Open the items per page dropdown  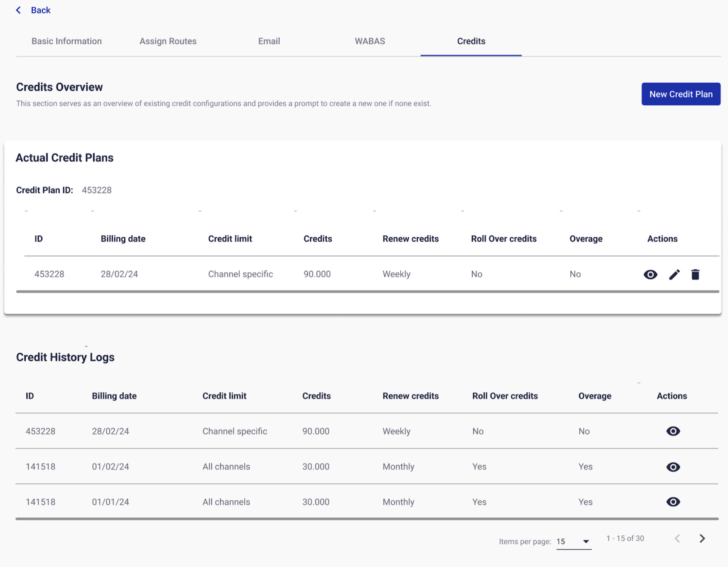[x=573, y=541]
